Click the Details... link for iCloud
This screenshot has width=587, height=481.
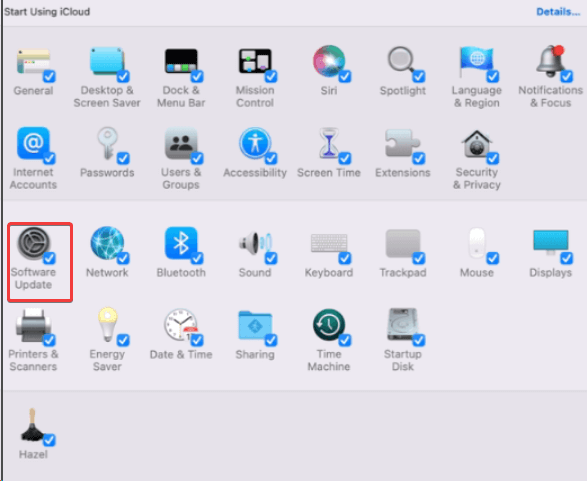(558, 12)
